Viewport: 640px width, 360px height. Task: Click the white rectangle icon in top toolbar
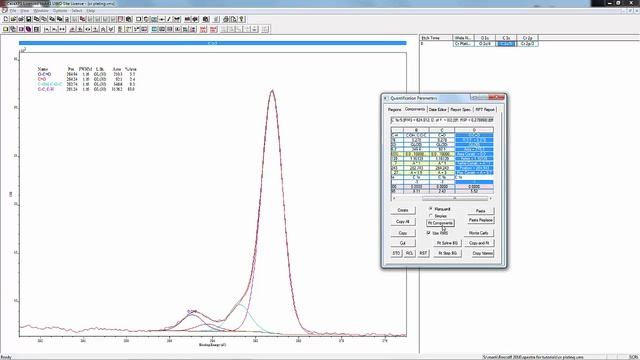point(139,19)
